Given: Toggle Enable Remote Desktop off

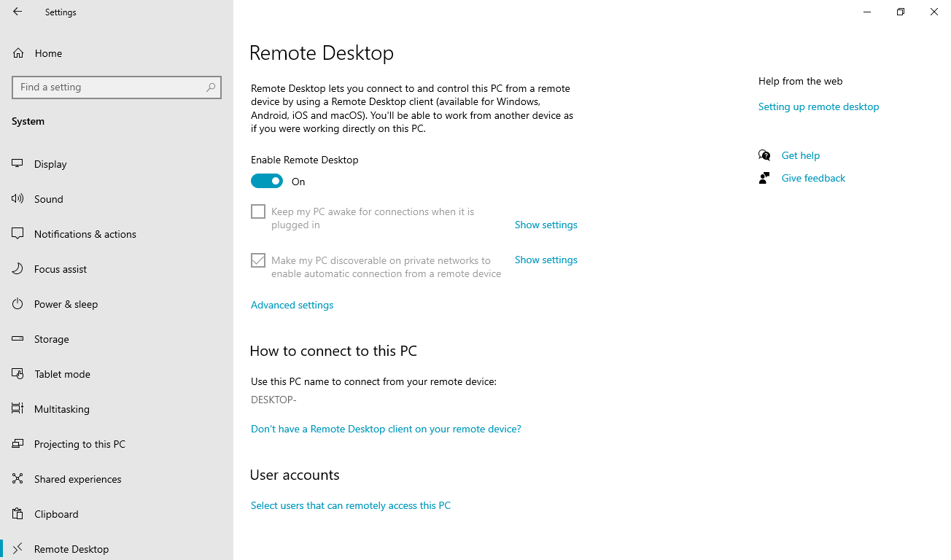Looking at the screenshot, I should 266,180.
